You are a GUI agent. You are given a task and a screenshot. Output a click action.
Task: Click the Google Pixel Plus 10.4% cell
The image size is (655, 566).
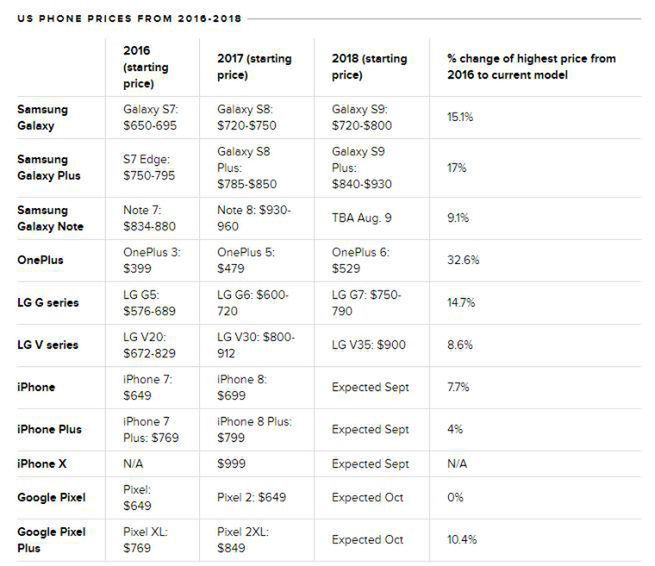pyautogui.click(x=462, y=540)
